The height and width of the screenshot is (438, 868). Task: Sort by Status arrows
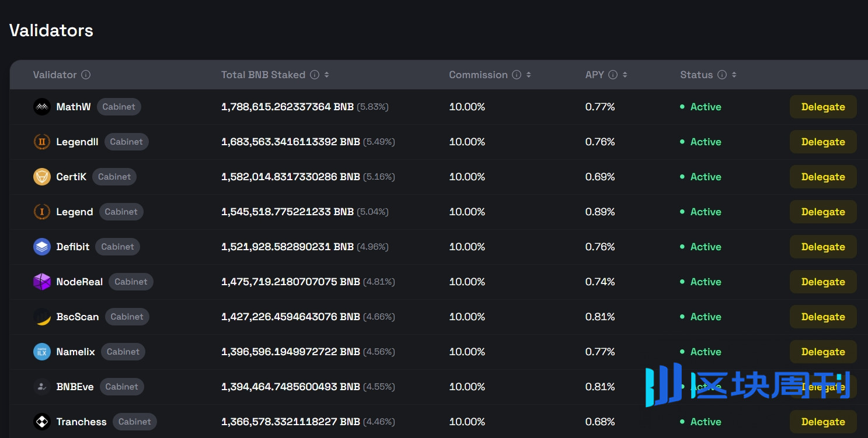pyautogui.click(x=734, y=75)
